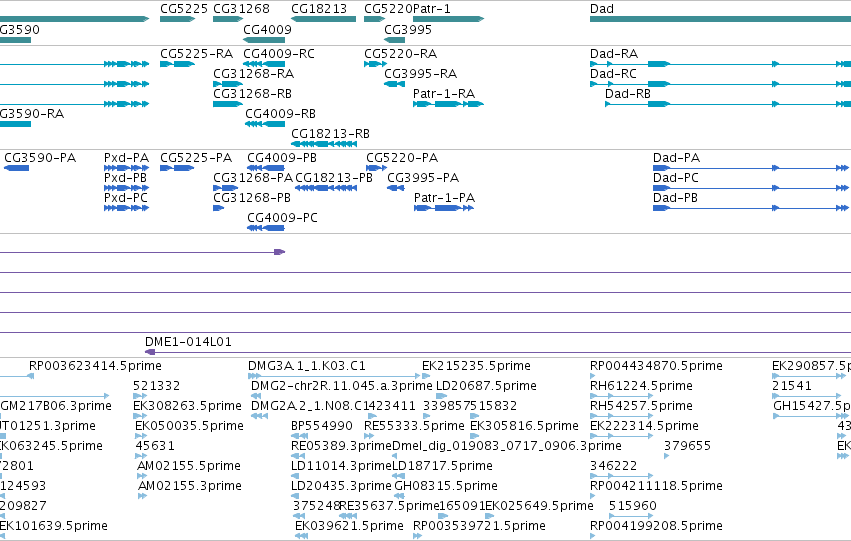Click the Dad-RA transcript line
This screenshot has width=851, height=541.
pyautogui.click(x=720, y=64)
